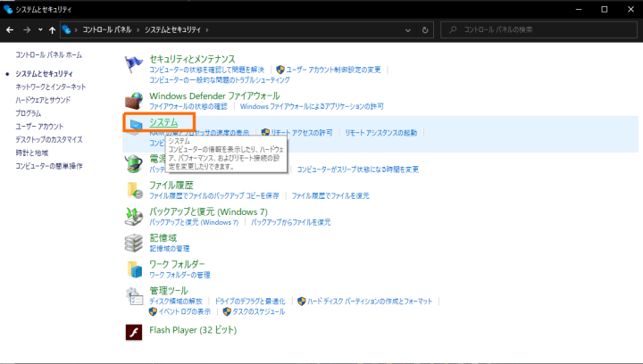Select ネットワークとインターネット in left sidebar
643x364 pixels.
[x=50, y=87]
